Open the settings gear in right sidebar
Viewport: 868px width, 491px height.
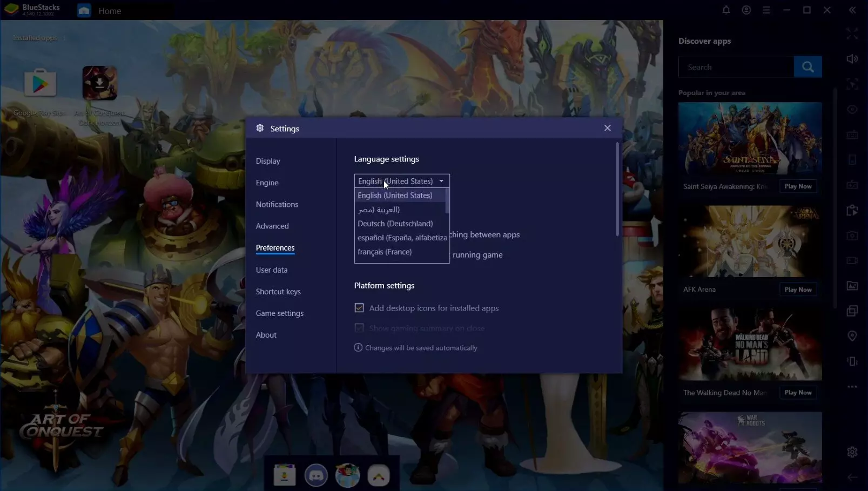[852, 452]
